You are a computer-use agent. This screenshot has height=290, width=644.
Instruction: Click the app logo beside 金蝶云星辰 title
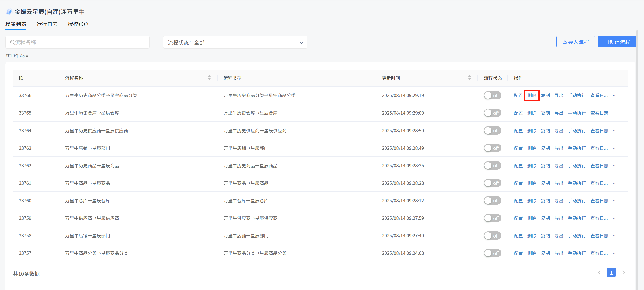[9, 11]
